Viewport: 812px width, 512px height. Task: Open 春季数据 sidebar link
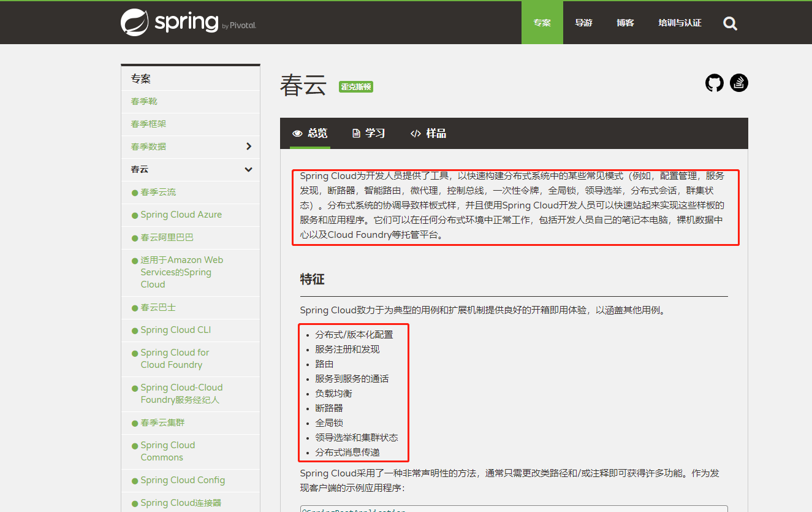tap(148, 147)
